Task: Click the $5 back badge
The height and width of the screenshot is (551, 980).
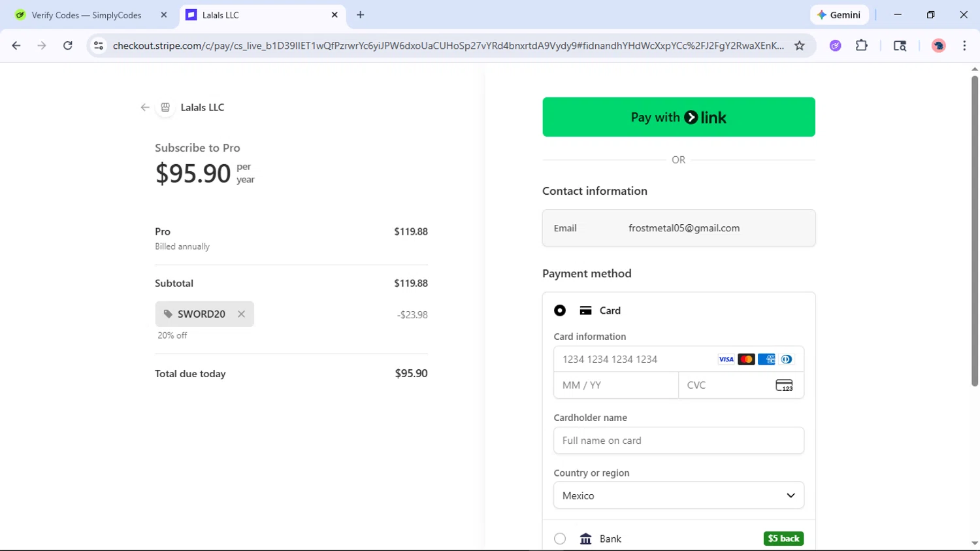Action: click(x=783, y=539)
